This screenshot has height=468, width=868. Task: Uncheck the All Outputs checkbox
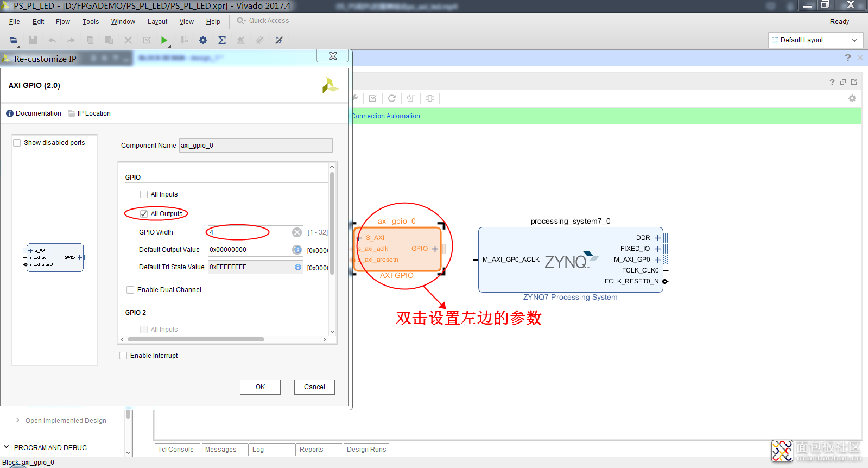point(144,214)
